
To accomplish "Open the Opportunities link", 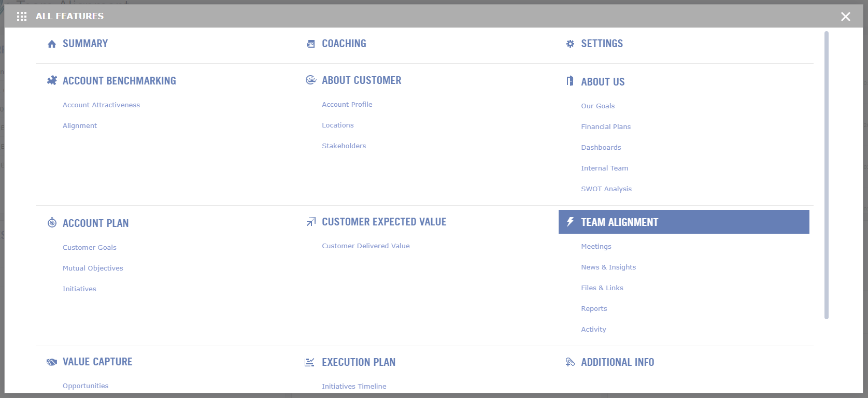I will (86, 386).
